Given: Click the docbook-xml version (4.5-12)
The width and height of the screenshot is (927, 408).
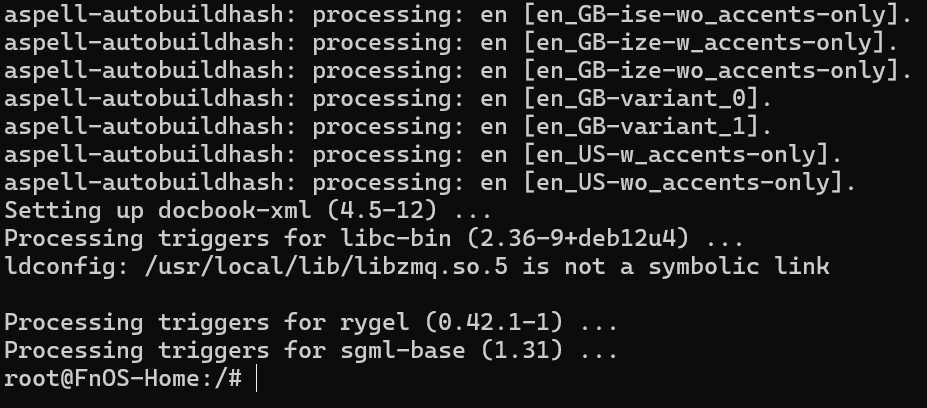Looking at the screenshot, I should (391, 211).
